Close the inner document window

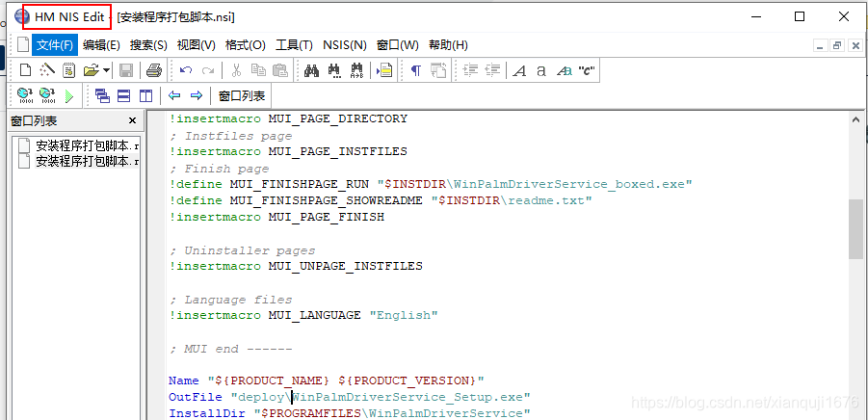(x=855, y=45)
